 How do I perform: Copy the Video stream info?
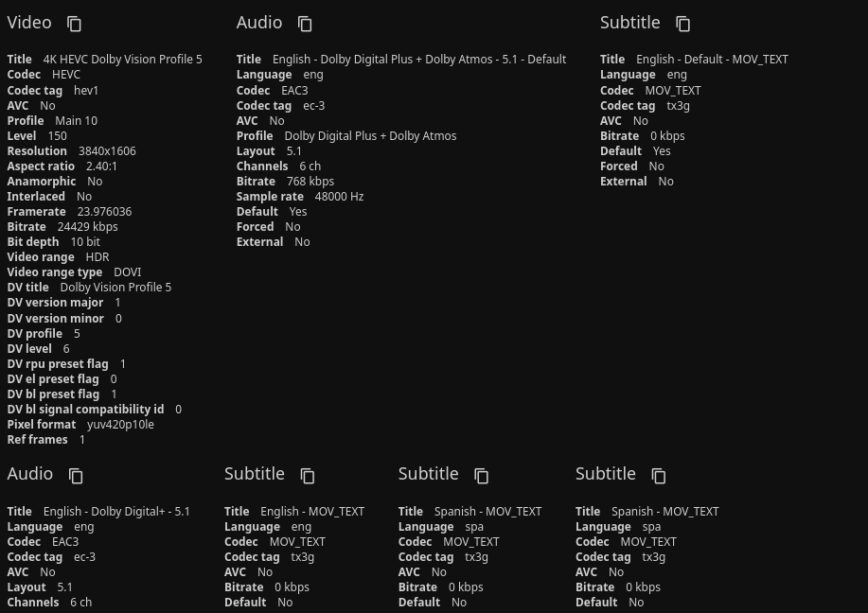75,24
